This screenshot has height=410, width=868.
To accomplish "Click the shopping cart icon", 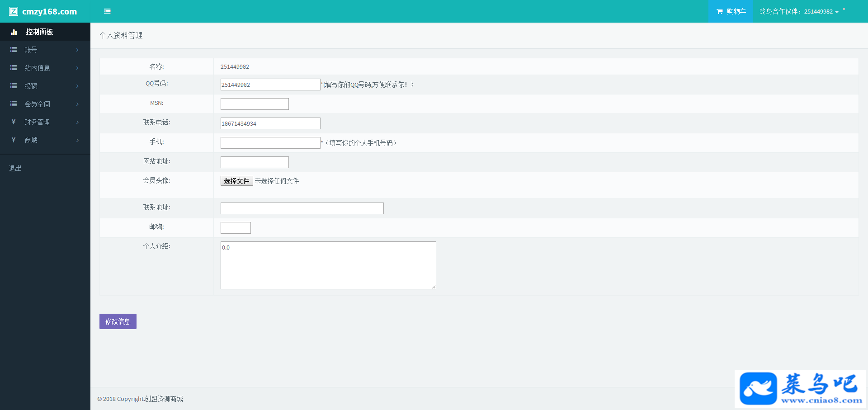I will point(719,12).
